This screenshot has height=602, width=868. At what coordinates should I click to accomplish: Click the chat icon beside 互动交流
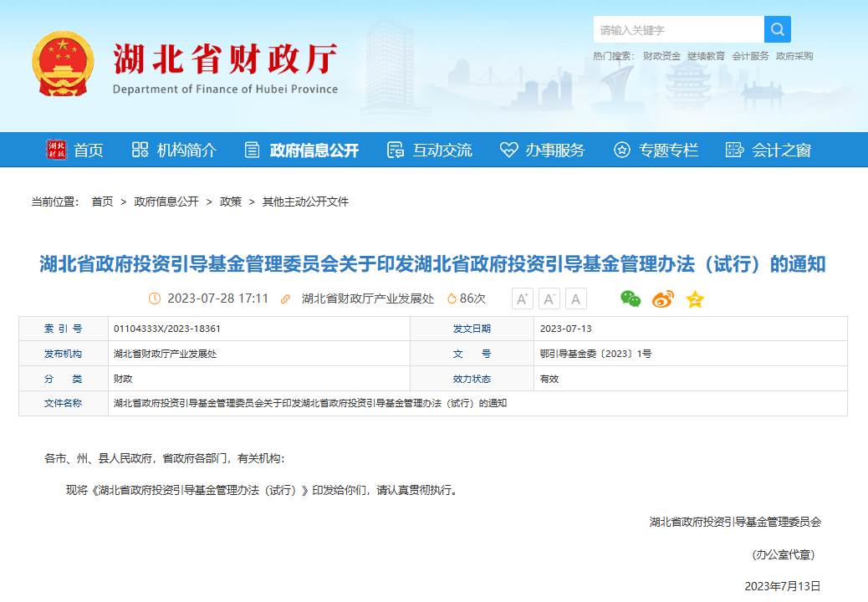pyautogui.click(x=396, y=150)
